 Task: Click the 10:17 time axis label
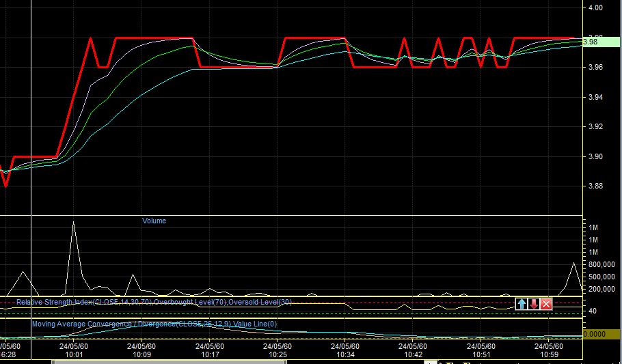point(210,354)
